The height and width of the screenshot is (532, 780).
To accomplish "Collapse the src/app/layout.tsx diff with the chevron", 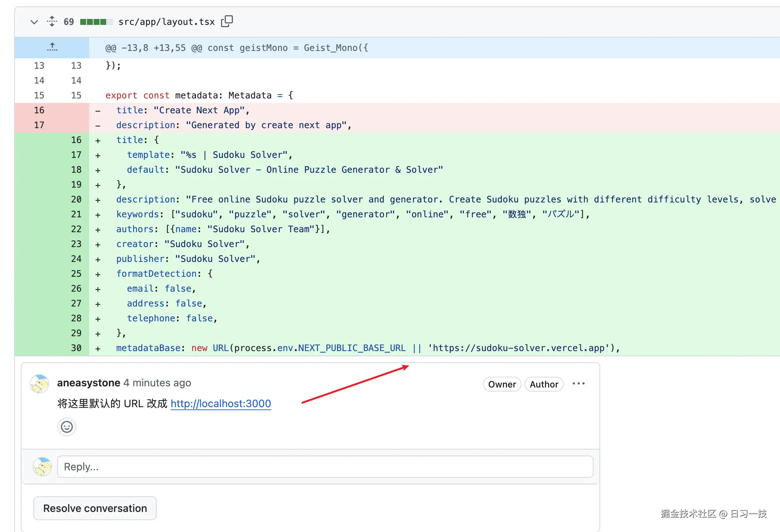I will pyautogui.click(x=34, y=22).
